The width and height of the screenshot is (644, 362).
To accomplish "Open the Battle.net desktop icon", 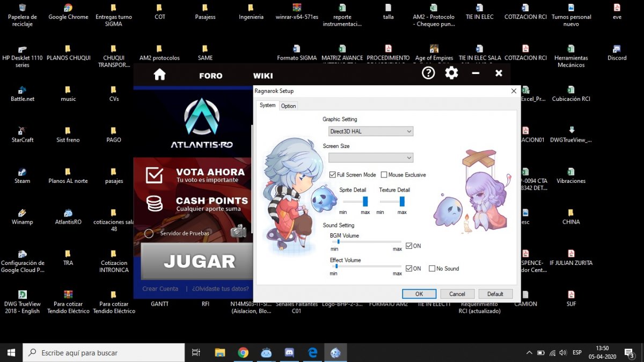I will [22, 90].
